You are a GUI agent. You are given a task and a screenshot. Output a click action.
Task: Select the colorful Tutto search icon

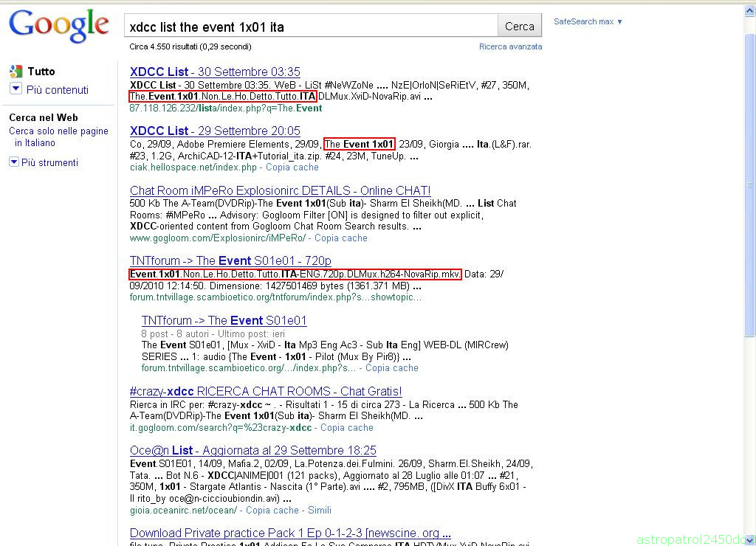16,72
